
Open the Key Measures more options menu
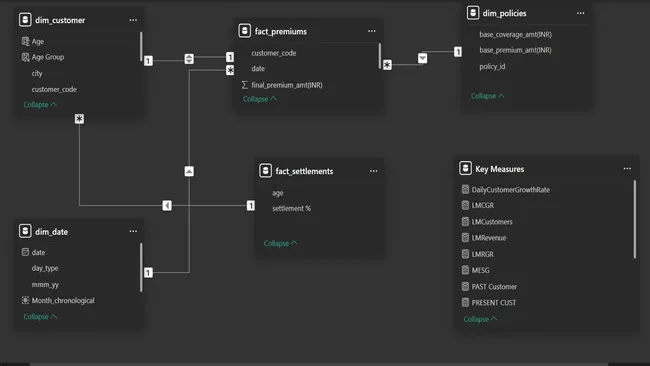pyautogui.click(x=627, y=169)
